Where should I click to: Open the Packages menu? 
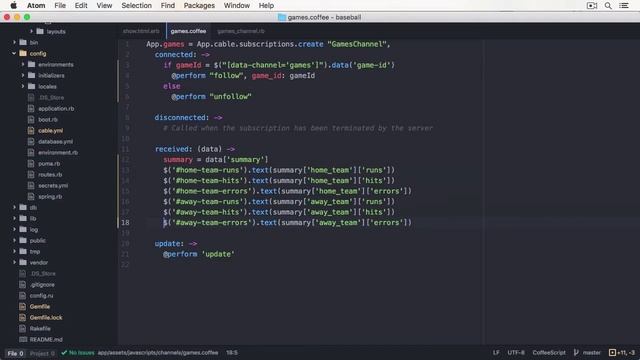[x=199, y=5]
